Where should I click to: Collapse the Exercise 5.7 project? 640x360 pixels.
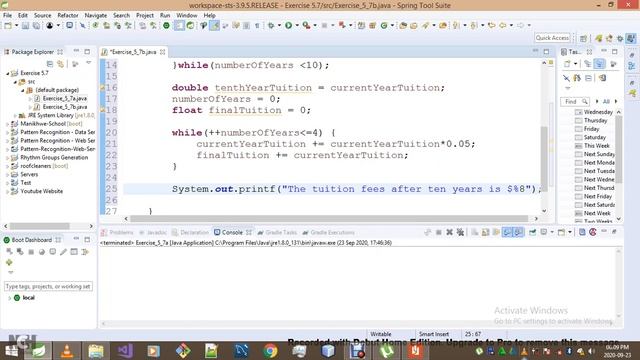click(x=7, y=73)
